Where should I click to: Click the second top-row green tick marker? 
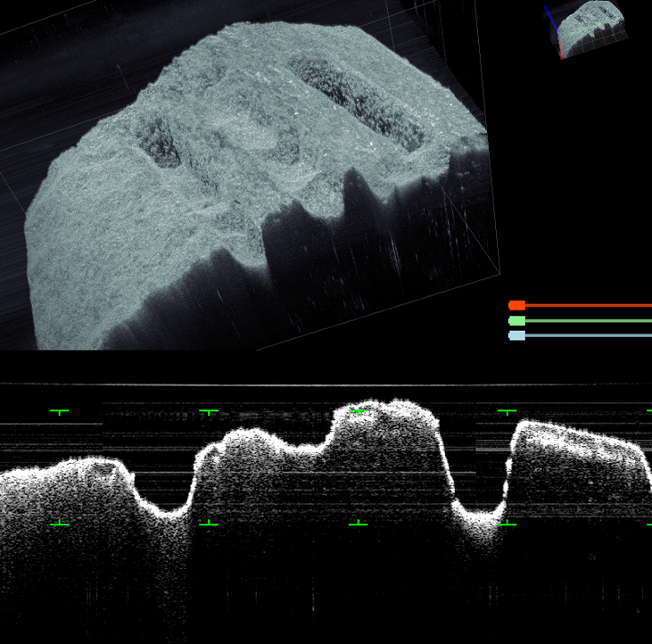(x=209, y=411)
